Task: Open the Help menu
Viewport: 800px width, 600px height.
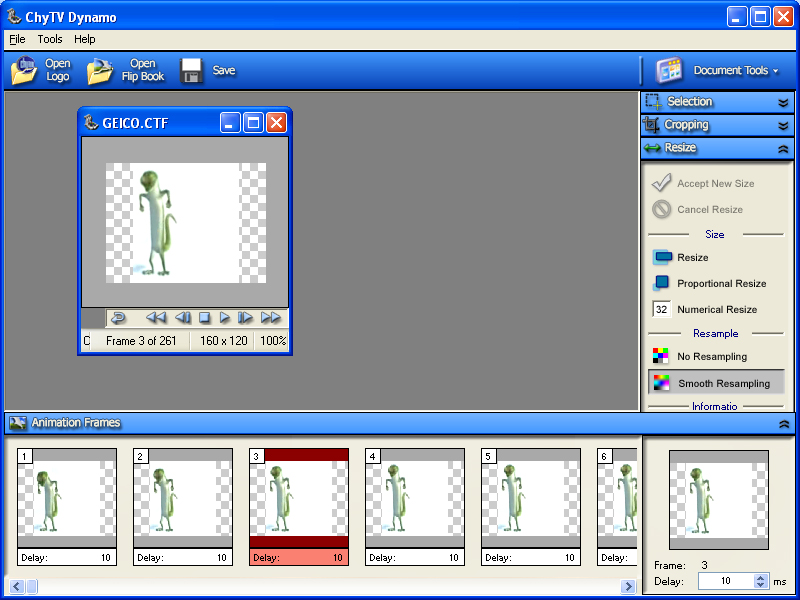Action: 85,39
